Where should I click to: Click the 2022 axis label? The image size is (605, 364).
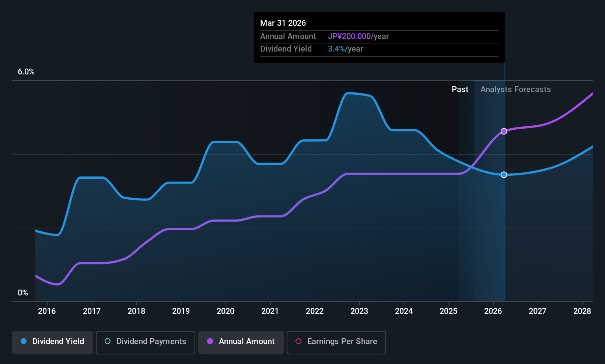click(315, 311)
